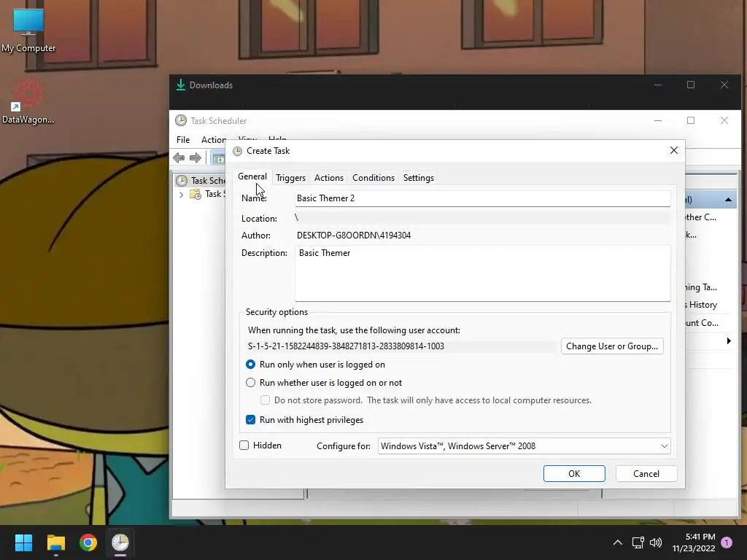Viewport: 747px width, 560px height.
Task: Expand the Actions pane submenu arrow
Action: tap(729, 341)
